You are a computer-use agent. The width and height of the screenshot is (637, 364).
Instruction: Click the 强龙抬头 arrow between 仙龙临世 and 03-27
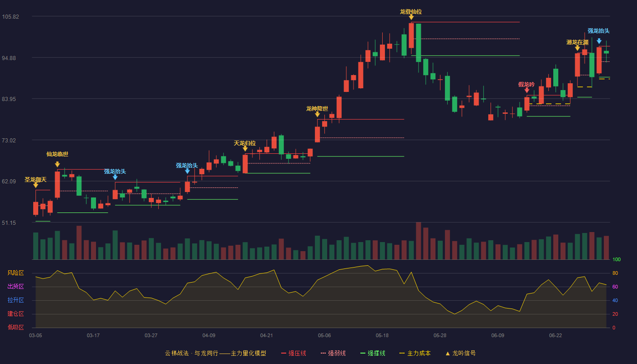coord(115,177)
